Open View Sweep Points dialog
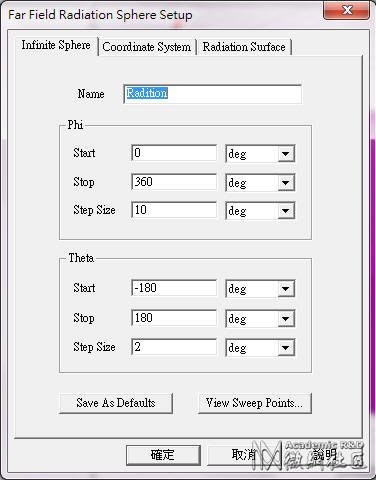The height and width of the screenshot is (480, 376). pyautogui.click(x=255, y=403)
